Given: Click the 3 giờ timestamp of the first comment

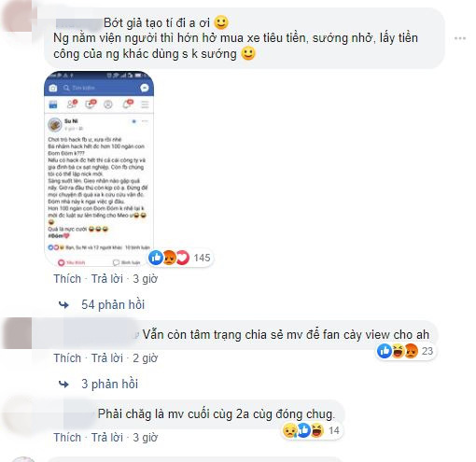Looking at the screenshot, I should click(146, 279).
